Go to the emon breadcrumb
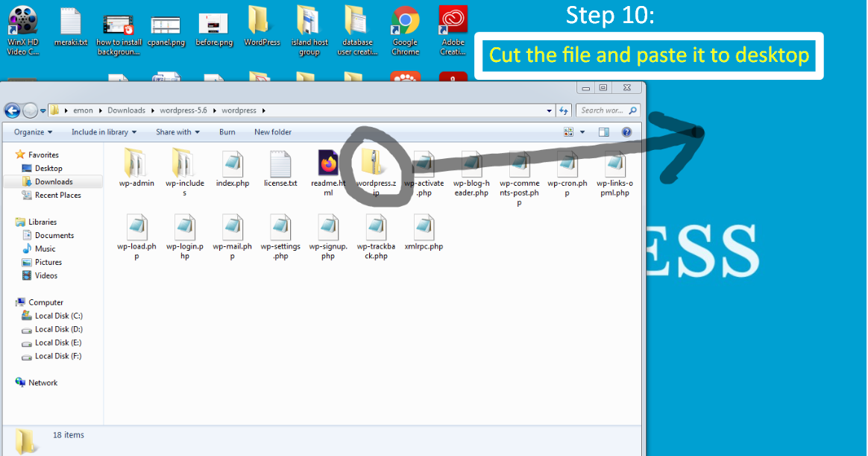This screenshot has height=456, width=868. (x=83, y=110)
